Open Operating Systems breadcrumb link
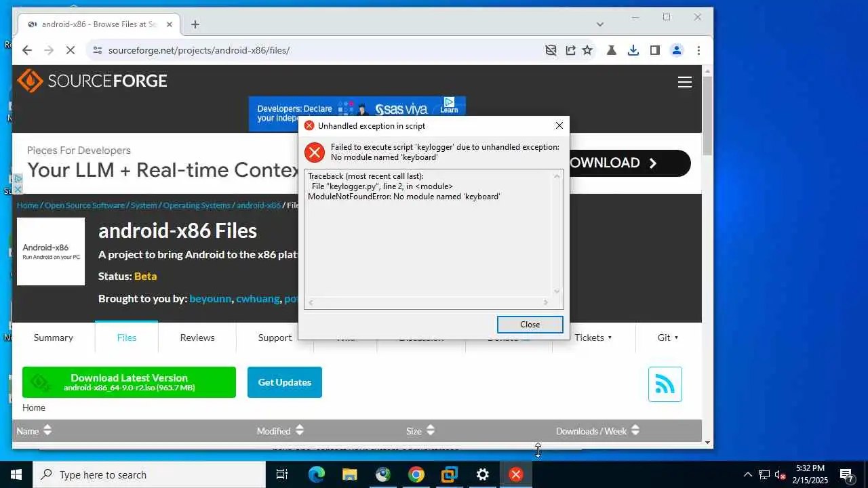Image resolution: width=868 pixels, height=488 pixels. click(x=197, y=205)
